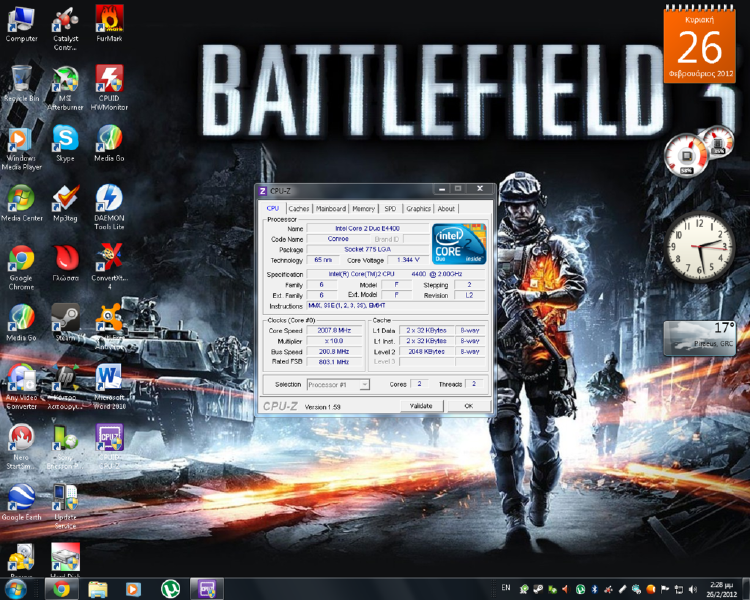The image size is (750, 600).
Task: Launch the ConvertXt... 4 shortcut
Action: pos(110,267)
